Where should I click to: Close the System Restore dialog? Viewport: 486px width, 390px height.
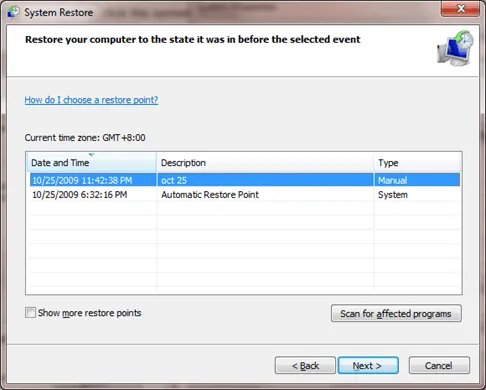coord(461,9)
